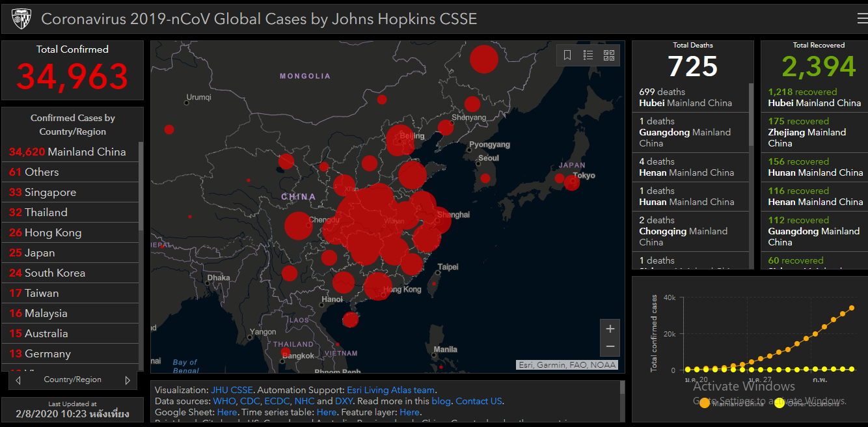The height and width of the screenshot is (427, 868).
Task: Click the red case circle near Chengdu
Action: point(298,226)
